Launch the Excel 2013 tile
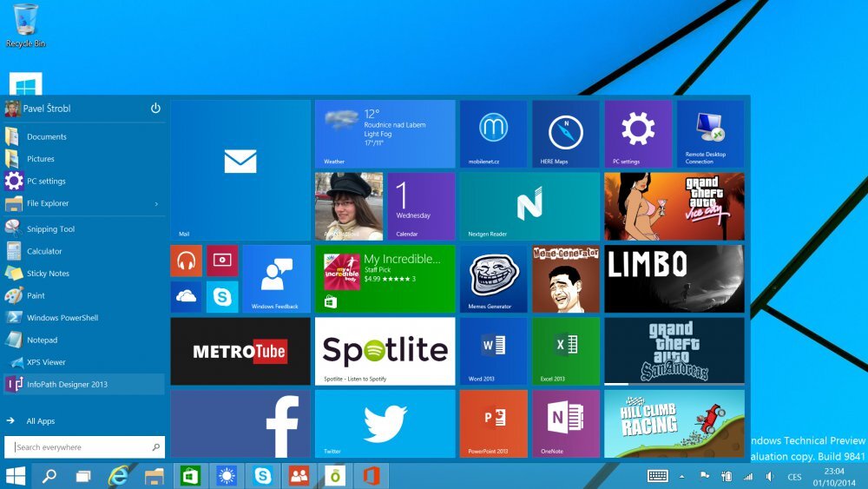 click(x=566, y=351)
